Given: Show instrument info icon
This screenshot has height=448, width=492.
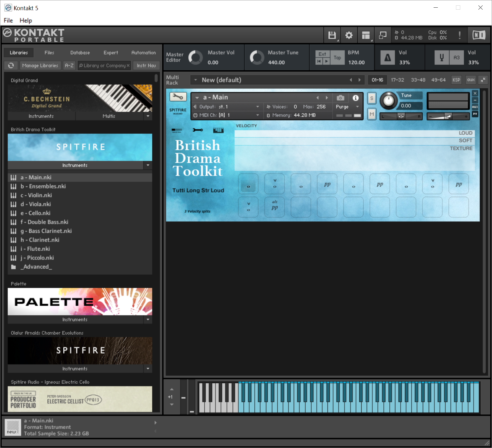Looking at the screenshot, I should tap(356, 98).
